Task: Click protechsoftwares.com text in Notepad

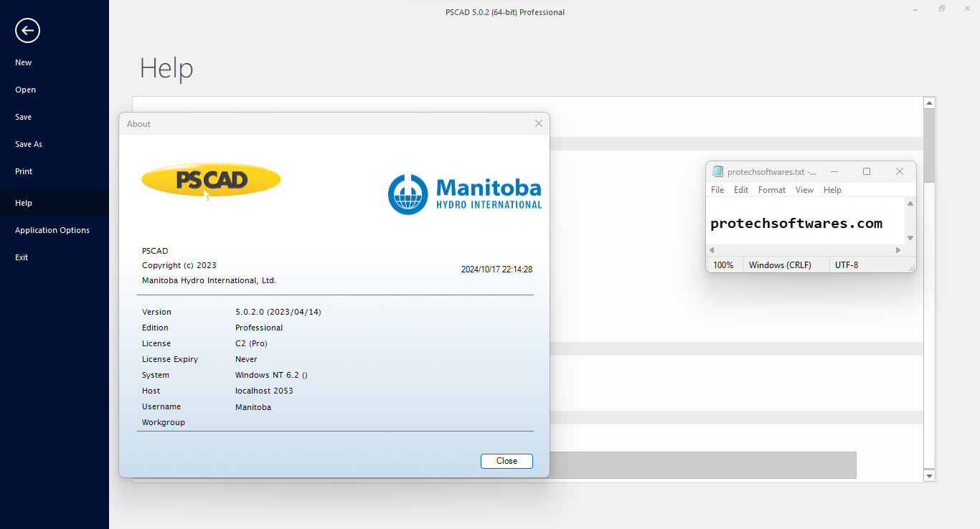Action: [796, 223]
